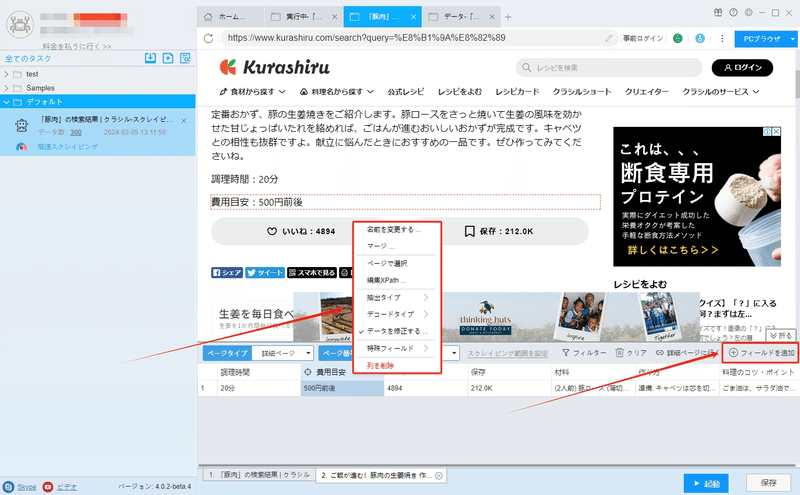Choose ページで選択 from the context menu
Image resolution: width=800 pixels, height=495 pixels.
click(x=387, y=263)
